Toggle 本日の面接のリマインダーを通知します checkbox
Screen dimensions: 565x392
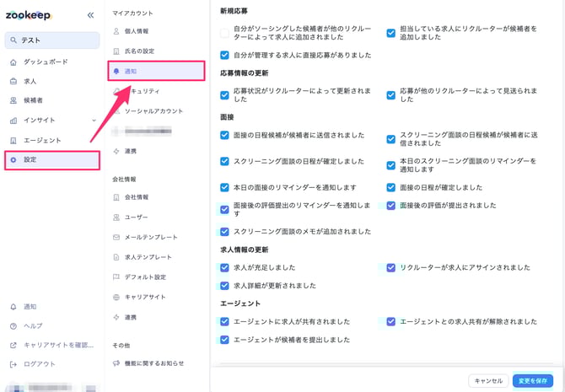tap(224, 187)
